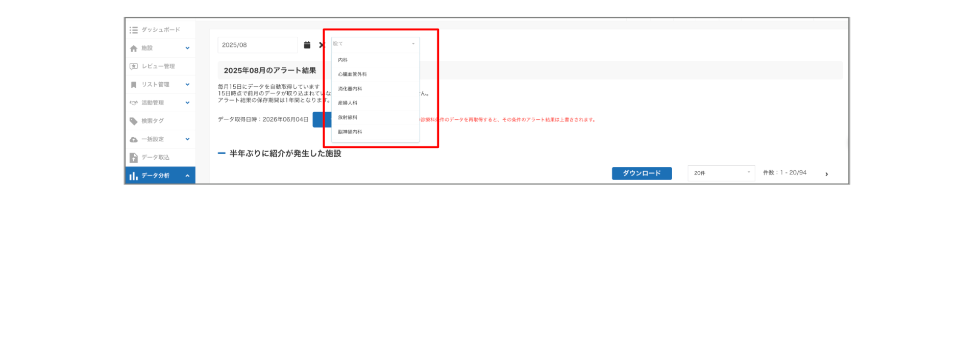Screen dimensions: 980x350
Task: Open the 20件 page size dropdown
Action: (721, 173)
